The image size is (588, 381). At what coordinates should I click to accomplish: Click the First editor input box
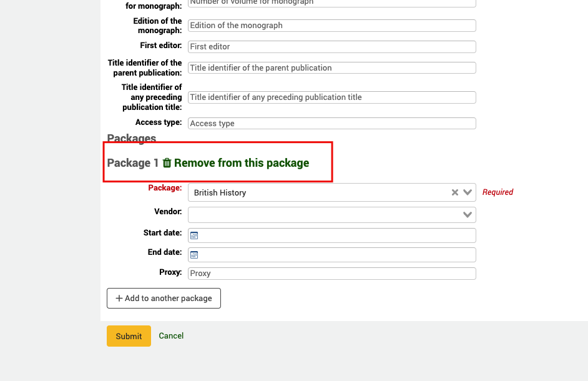pyautogui.click(x=331, y=46)
